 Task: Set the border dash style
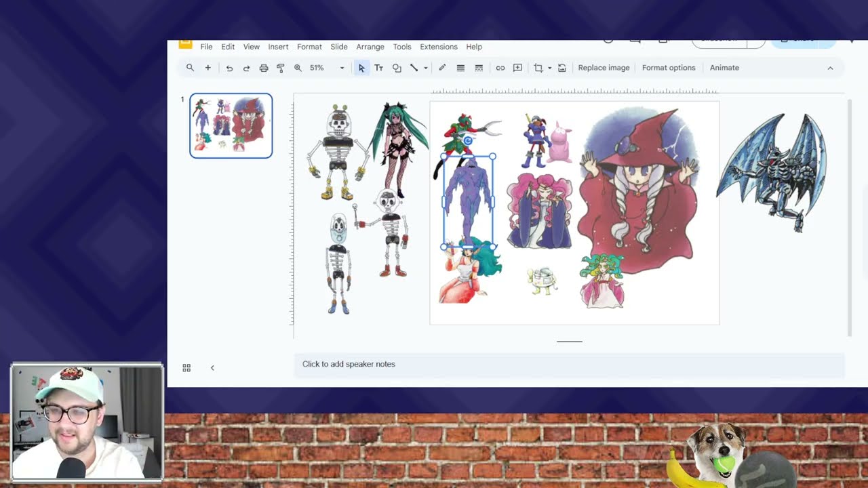click(x=479, y=68)
